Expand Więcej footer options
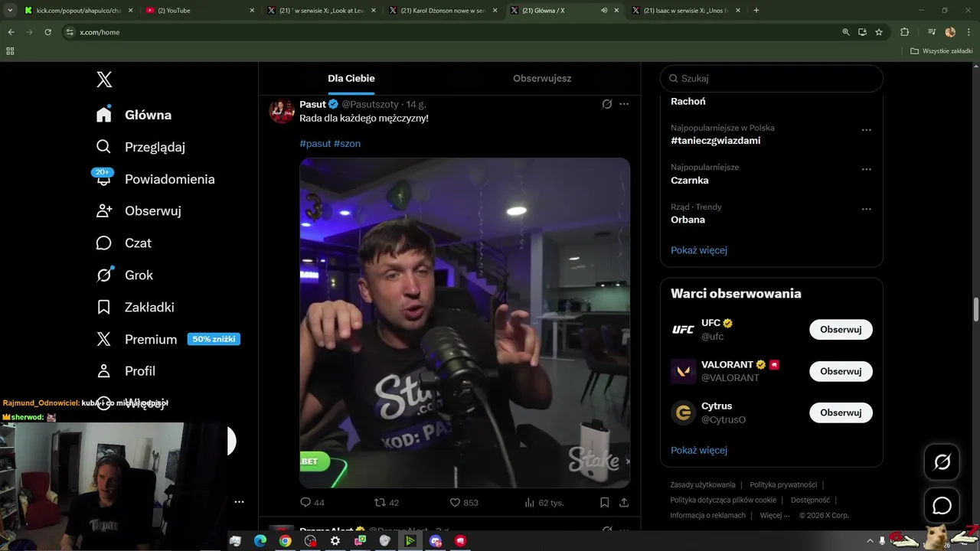The height and width of the screenshot is (551, 980). click(x=774, y=515)
